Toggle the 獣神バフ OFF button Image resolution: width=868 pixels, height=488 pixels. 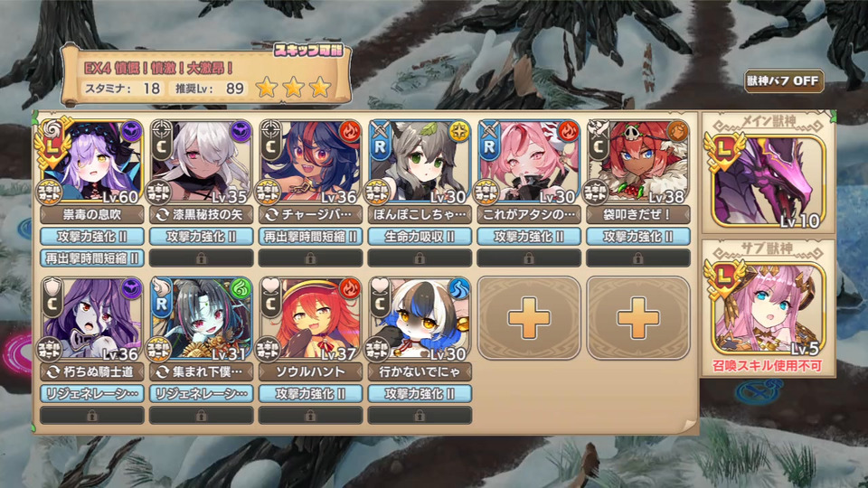click(783, 80)
